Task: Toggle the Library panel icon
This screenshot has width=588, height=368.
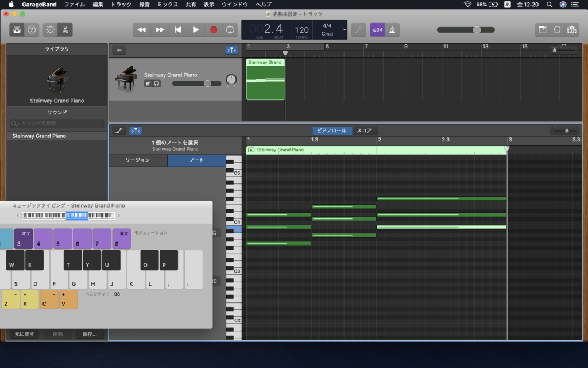Action: [x=17, y=29]
